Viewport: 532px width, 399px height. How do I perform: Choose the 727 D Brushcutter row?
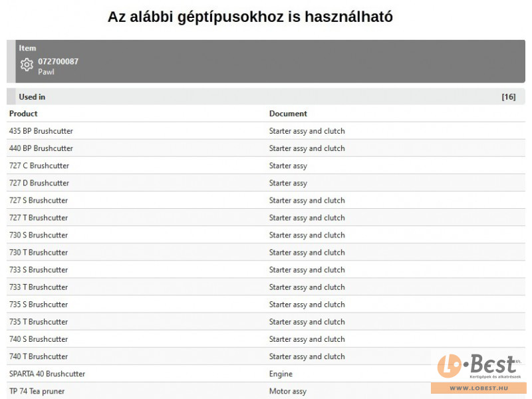39,183
